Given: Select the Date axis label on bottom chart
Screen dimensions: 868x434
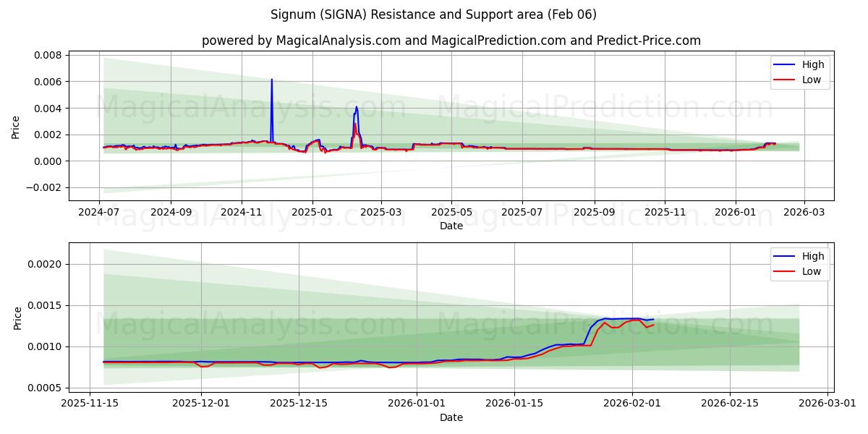Looking at the screenshot, I should pos(451,417).
